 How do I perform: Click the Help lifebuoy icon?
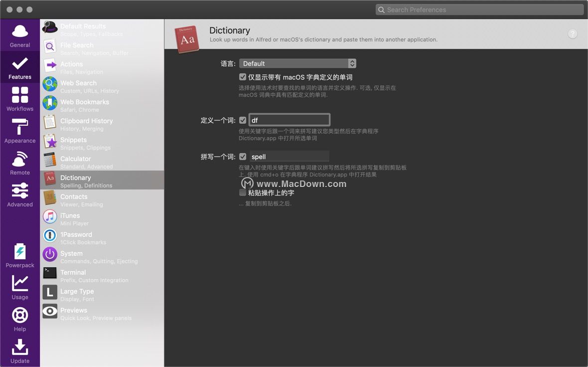20,315
